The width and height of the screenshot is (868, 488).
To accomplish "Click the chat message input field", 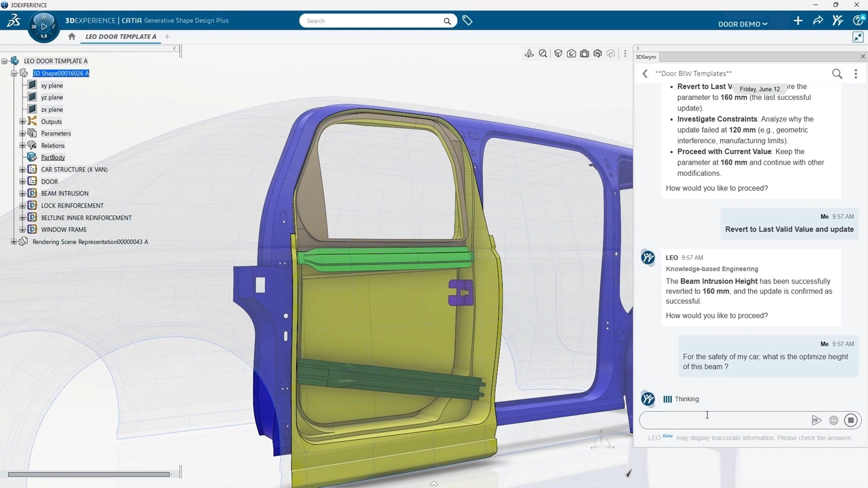I will [723, 420].
